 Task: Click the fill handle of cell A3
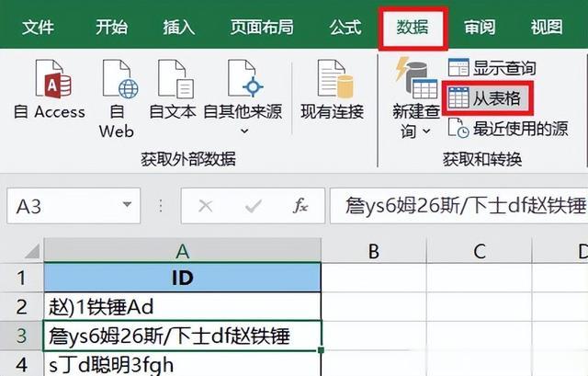tap(321, 349)
